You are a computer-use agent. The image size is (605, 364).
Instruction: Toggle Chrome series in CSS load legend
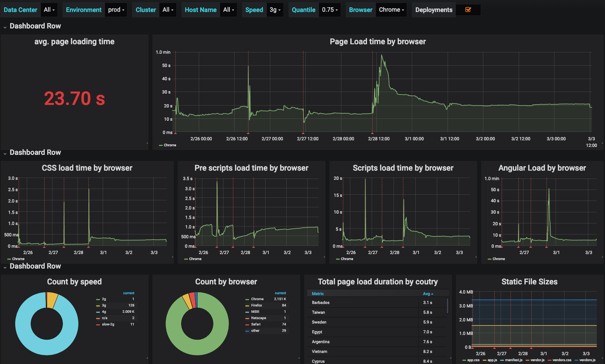tap(18, 259)
